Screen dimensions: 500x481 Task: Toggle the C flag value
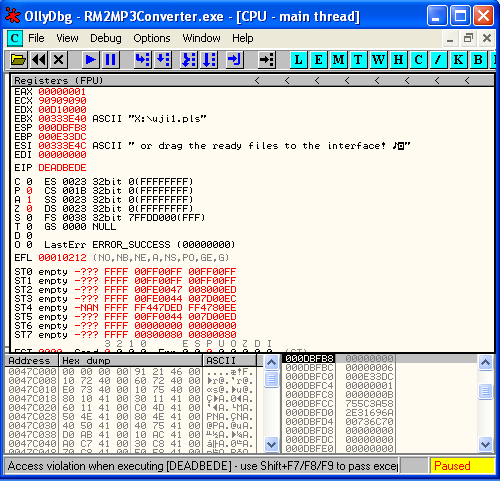click(x=29, y=182)
